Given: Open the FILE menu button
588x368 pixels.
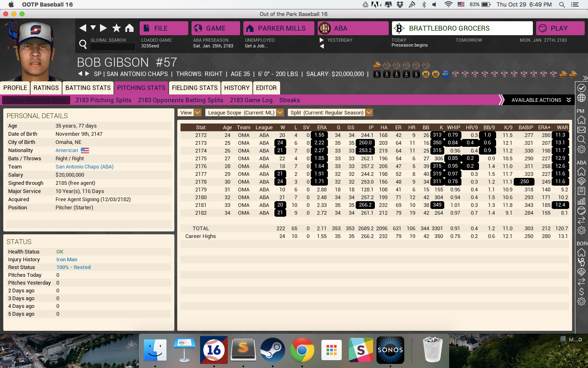Looking at the screenshot, I should click(x=164, y=28).
